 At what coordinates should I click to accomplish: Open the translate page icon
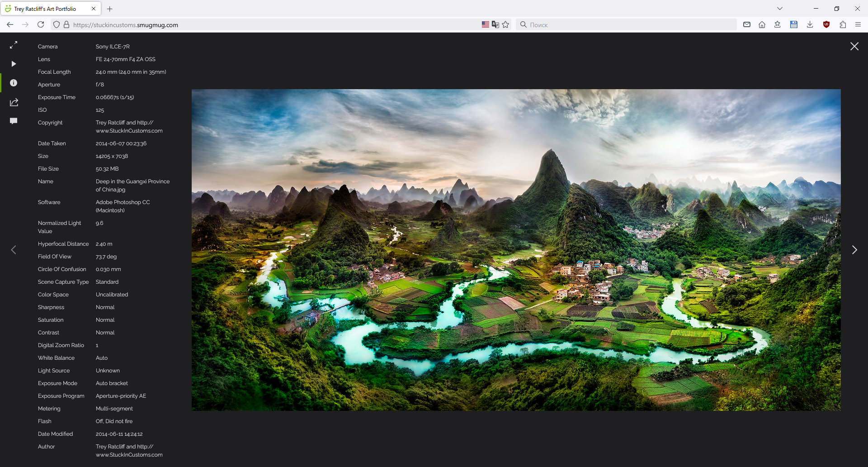tap(495, 24)
